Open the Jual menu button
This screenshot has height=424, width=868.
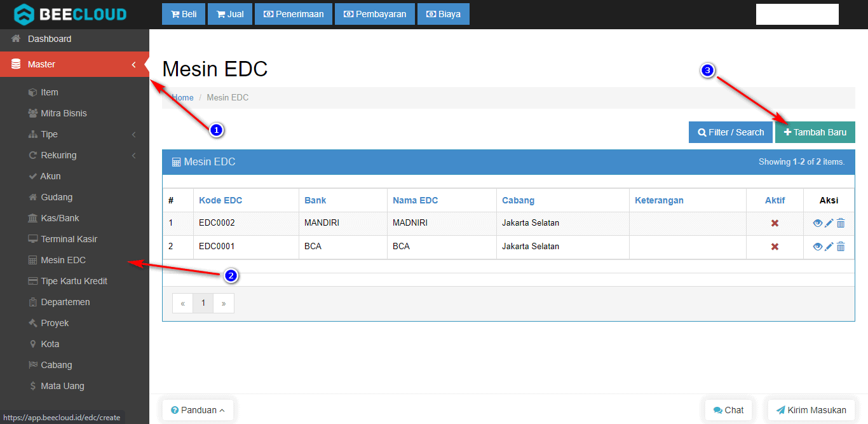click(x=230, y=14)
